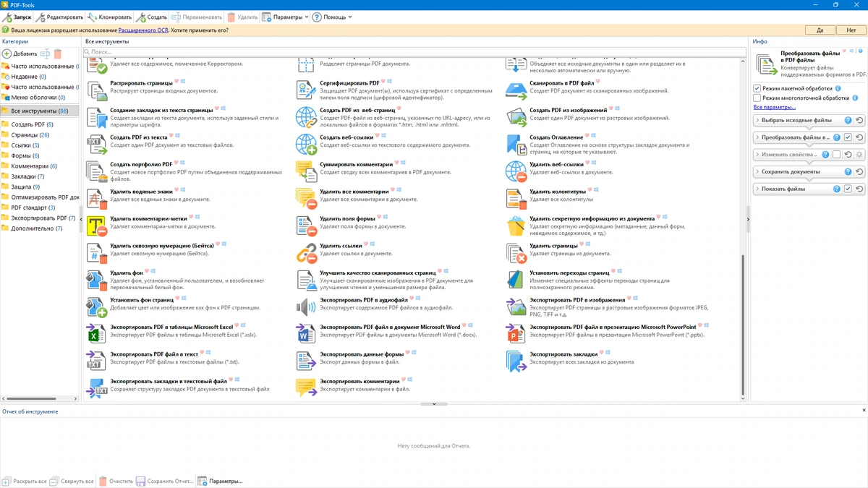This screenshot has width=868, height=488.
Task: Click the reset arrow on Сохранить документы step
Action: (x=859, y=172)
